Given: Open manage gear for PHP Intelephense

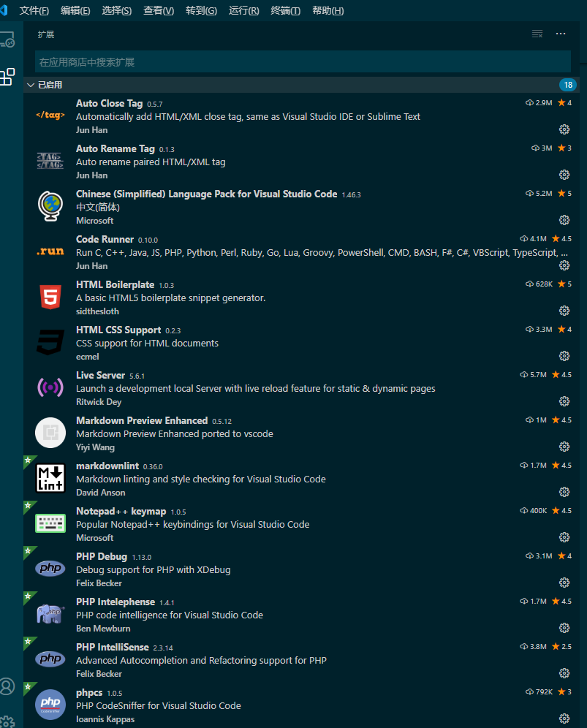Looking at the screenshot, I should pyautogui.click(x=564, y=628).
